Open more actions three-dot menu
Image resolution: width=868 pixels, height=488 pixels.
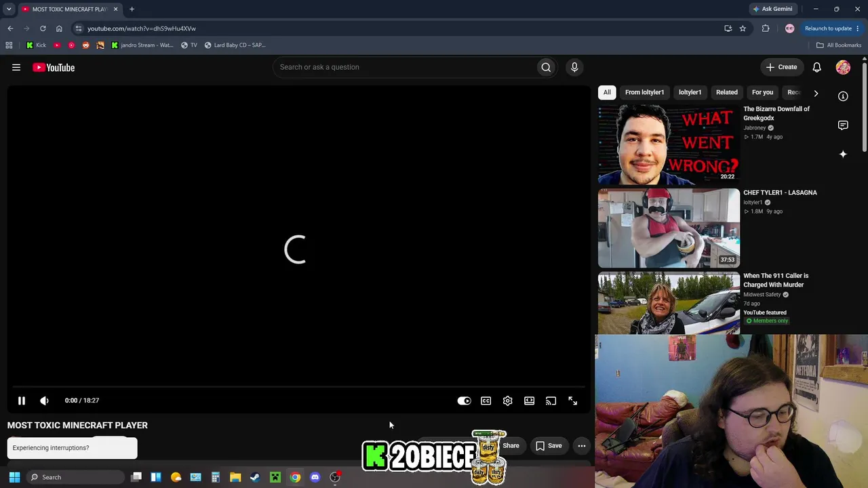582,446
